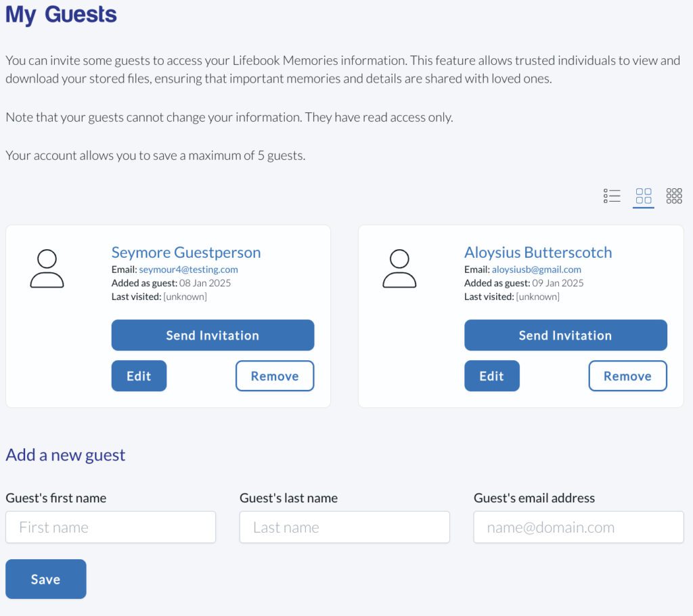Viewport: 693px width, 616px height.
Task: Select the three-column grid view icon
Action: 674,196
